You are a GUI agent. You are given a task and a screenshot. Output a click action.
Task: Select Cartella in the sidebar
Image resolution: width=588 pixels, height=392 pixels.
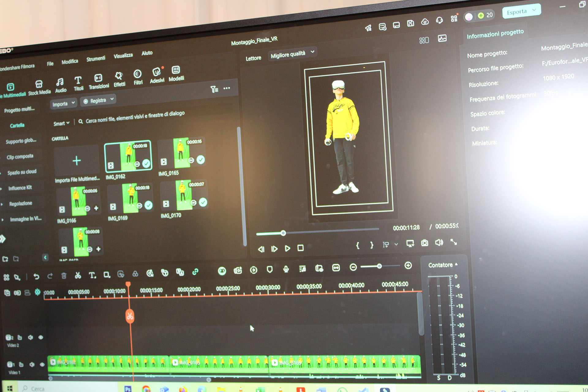point(17,125)
